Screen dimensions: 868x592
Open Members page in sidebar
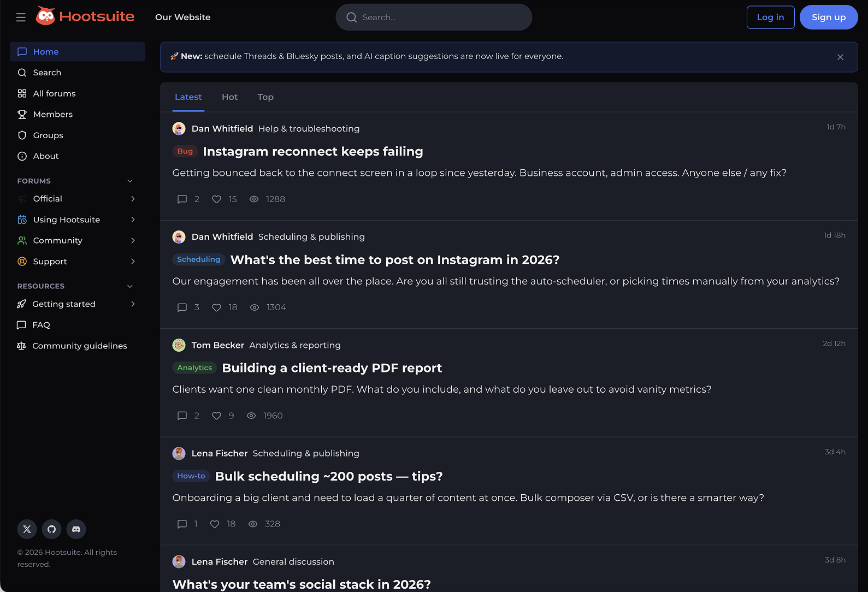pyautogui.click(x=78, y=114)
